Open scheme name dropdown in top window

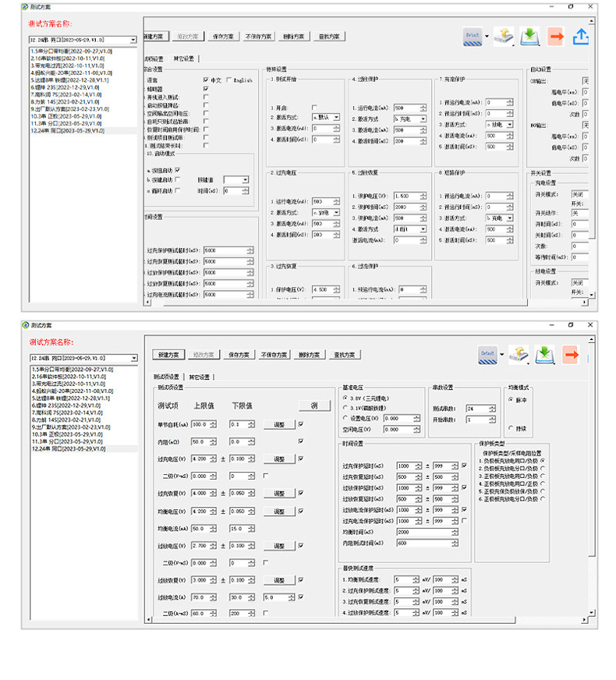[133, 40]
